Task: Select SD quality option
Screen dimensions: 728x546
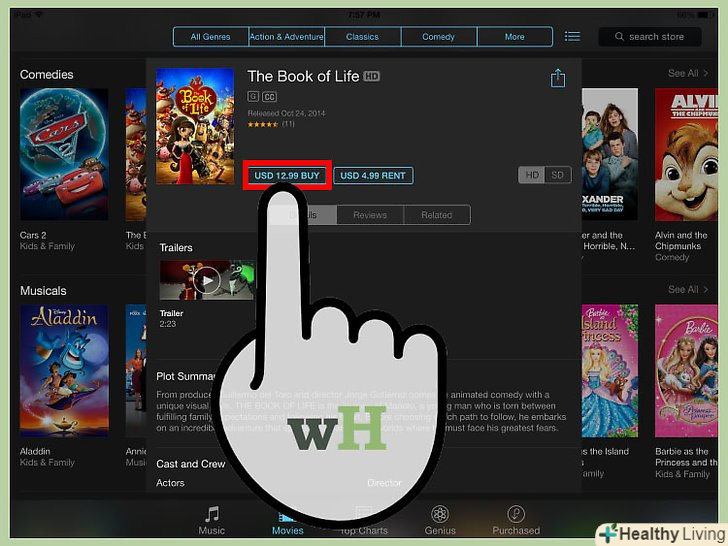Action: click(558, 175)
